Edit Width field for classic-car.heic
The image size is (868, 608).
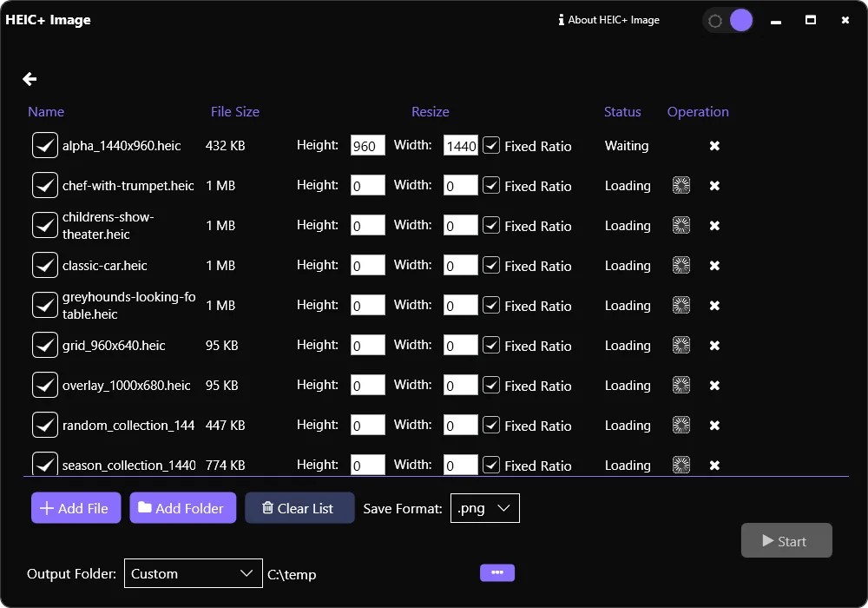[461, 265]
